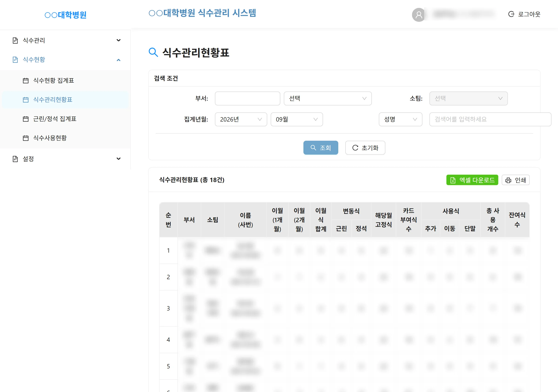Screen dimensions: 558x392
Task: Open the 2026년 year dropdown
Action: point(241,119)
